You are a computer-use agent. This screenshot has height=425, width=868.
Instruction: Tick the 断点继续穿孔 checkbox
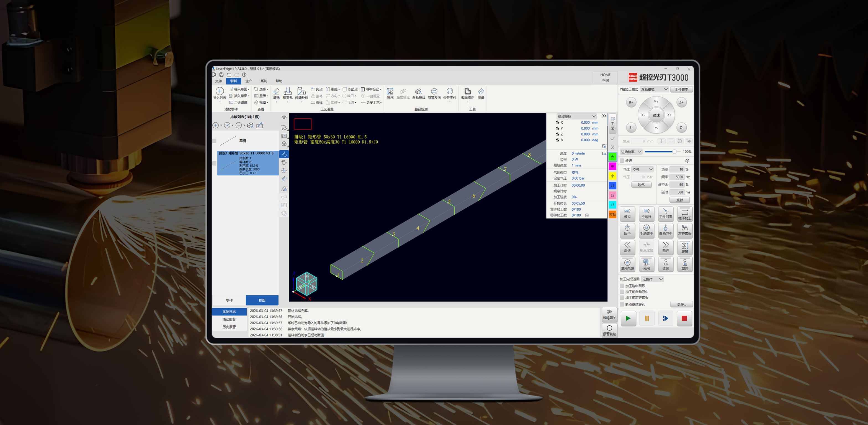click(622, 304)
